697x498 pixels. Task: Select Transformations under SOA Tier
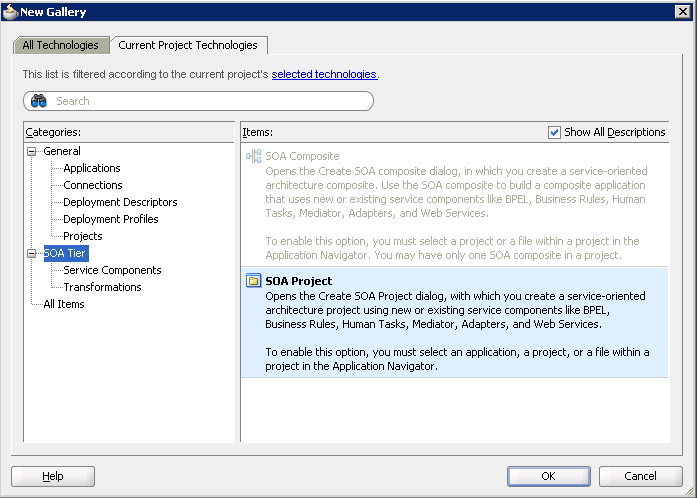point(103,287)
